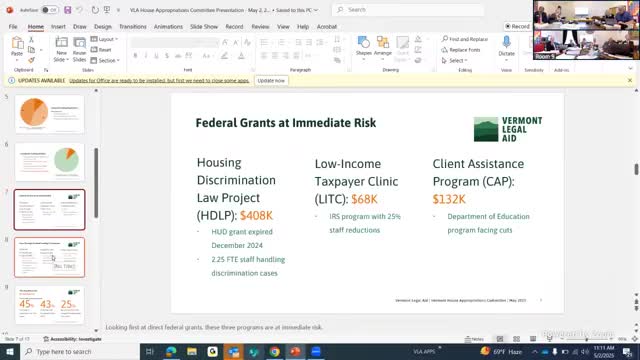Click the Undo arrow icon
640x360 pixels.
click(80, 10)
